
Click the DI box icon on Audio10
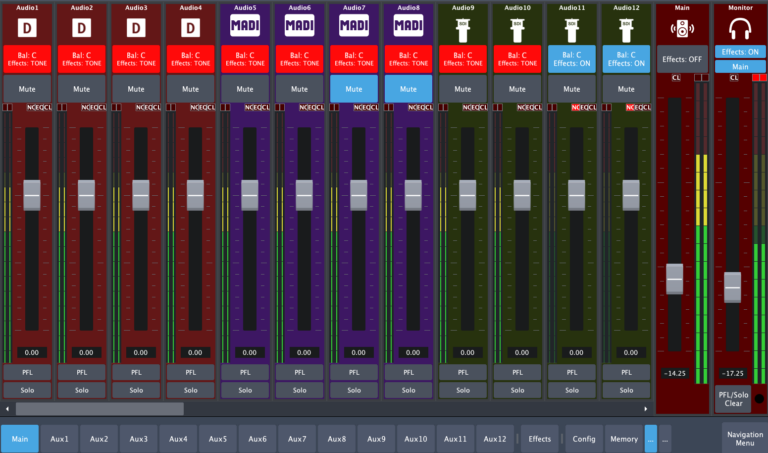click(x=517, y=30)
